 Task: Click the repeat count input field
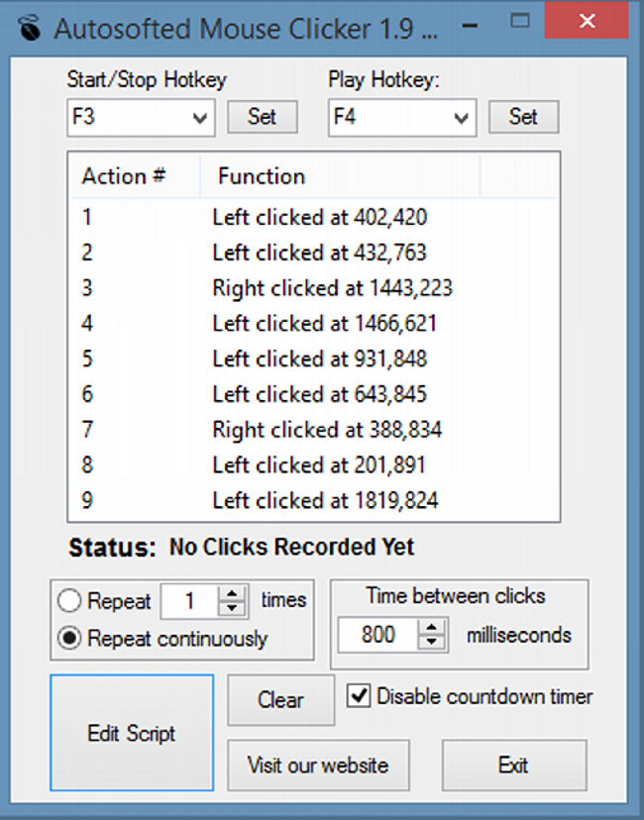click(190, 601)
